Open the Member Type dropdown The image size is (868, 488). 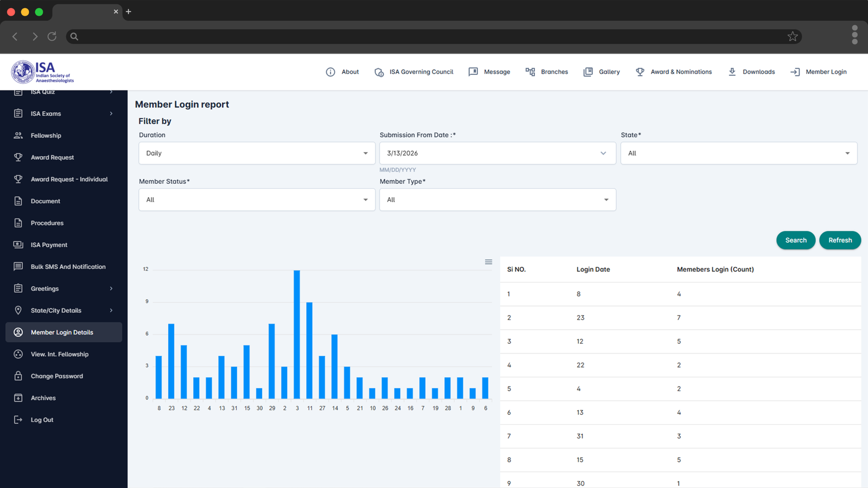coord(497,200)
